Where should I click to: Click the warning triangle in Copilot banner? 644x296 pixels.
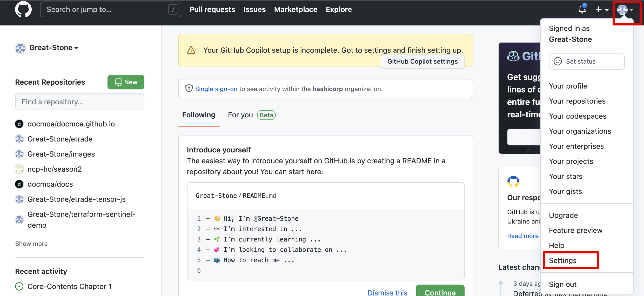click(x=191, y=50)
